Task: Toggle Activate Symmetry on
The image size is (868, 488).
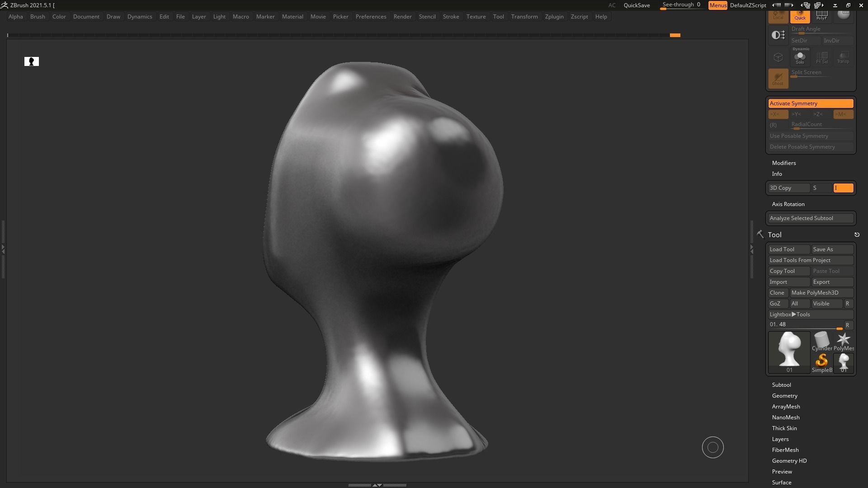Action: point(811,103)
